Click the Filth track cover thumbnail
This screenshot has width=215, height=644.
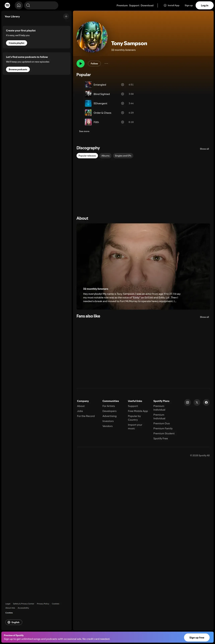tap(88, 122)
